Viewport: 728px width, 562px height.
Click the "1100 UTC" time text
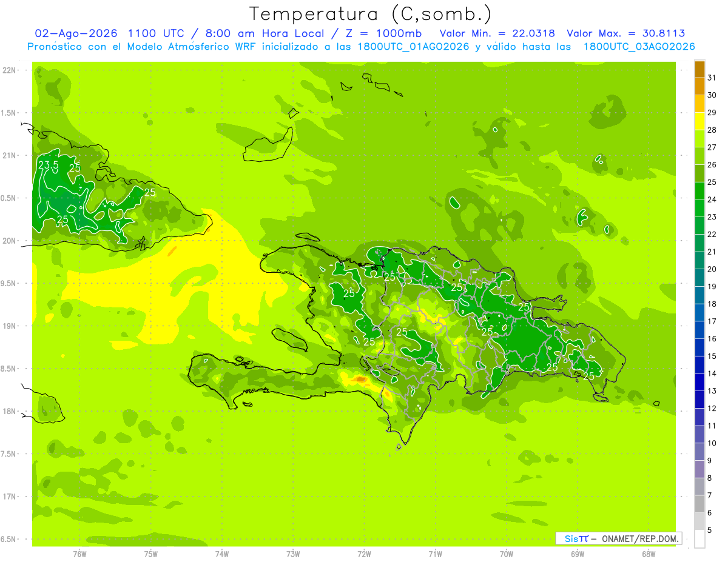(157, 33)
